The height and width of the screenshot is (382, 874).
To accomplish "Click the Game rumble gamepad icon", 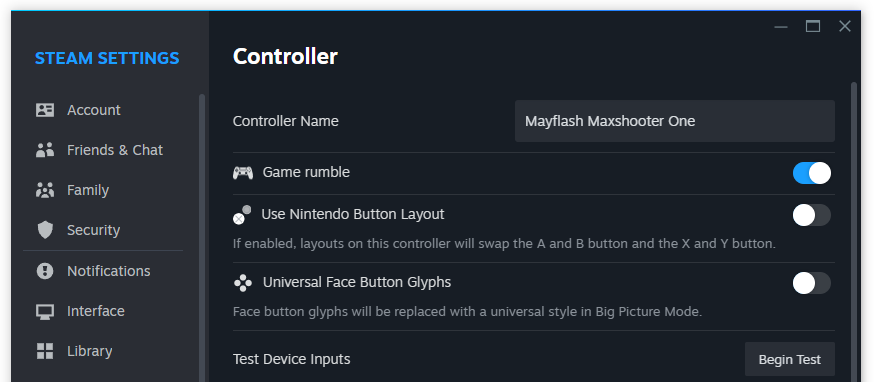I will [242, 173].
